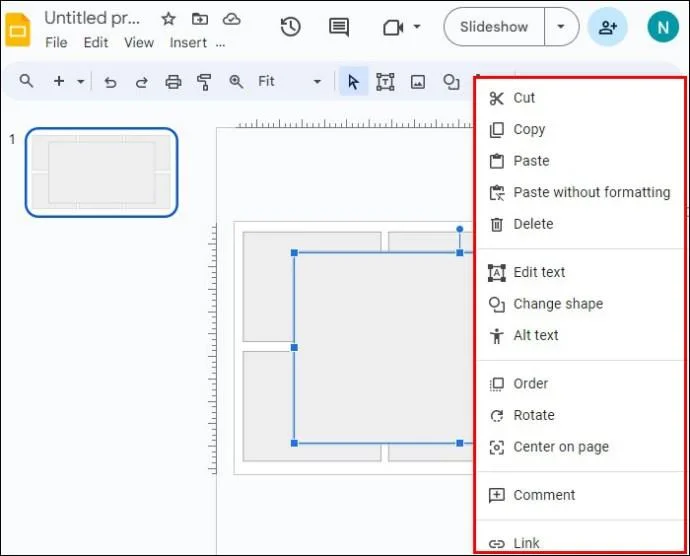Share the presentation with people
Screen dimensions: 690x556
click(x=608, y=27)
